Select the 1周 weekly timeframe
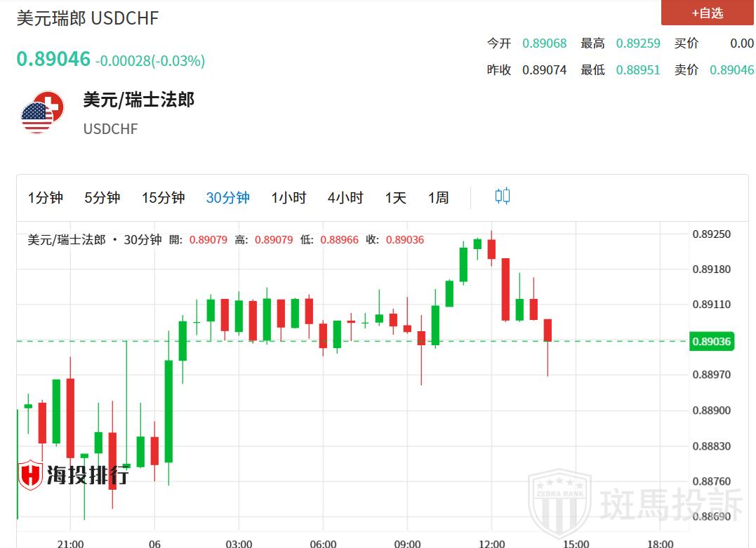The image size is (756, 548). (439, 198)
